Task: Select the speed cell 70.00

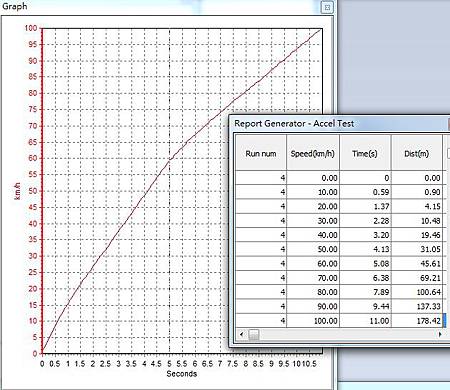Action: coord(313,278)
